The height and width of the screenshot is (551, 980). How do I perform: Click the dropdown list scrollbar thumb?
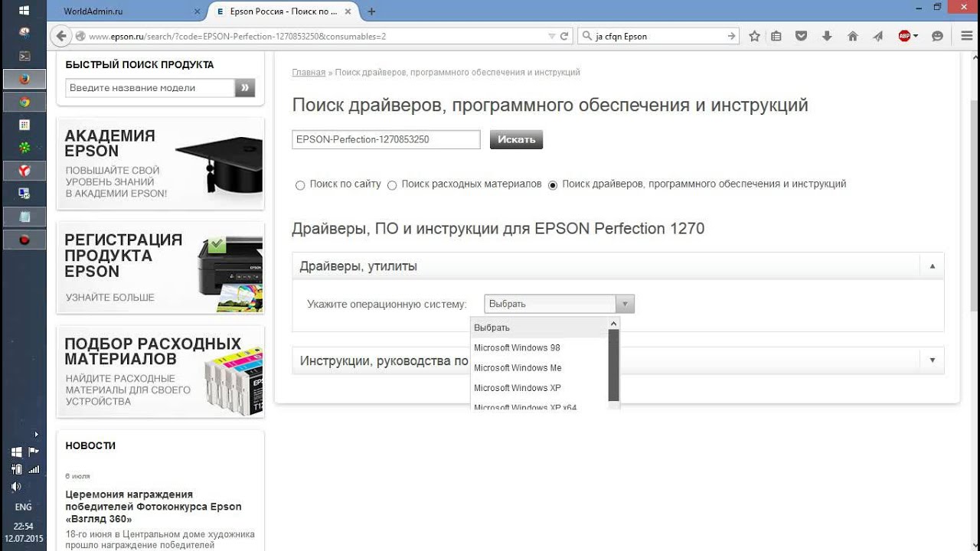coord(613,366)
